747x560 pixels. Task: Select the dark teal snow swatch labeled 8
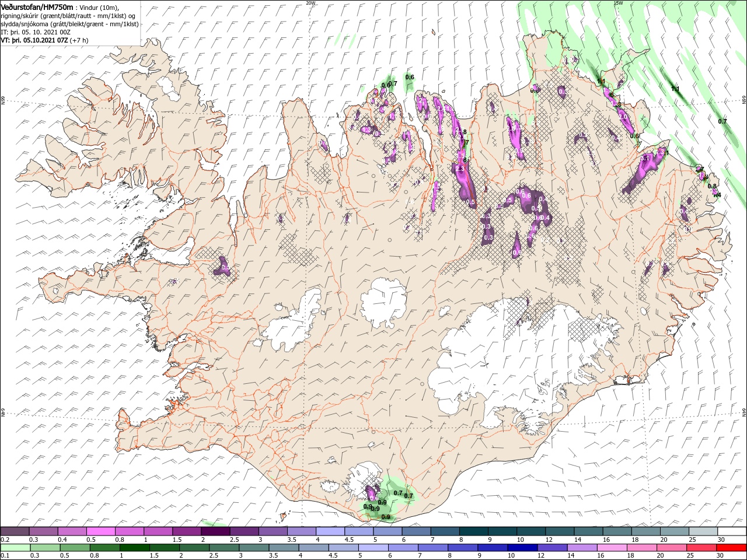pyautogui.click(x=473, y=531)
